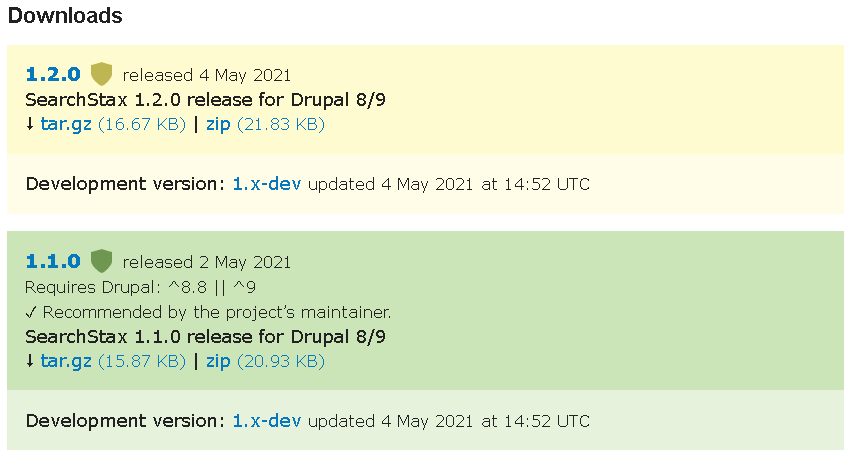Download the 1.2.0 tar.gz (16.67 KB)
This screenshot has height=450, width=848.
coord(65,124)
